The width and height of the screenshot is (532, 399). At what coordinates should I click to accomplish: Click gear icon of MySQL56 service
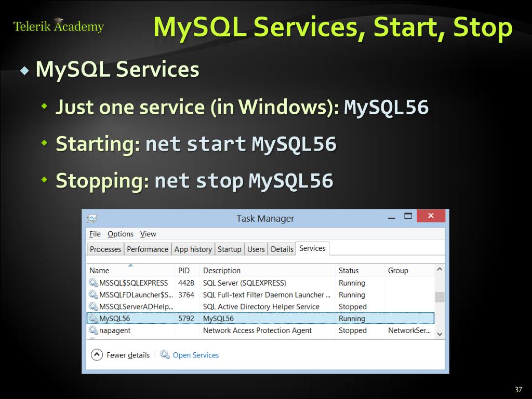(x=94, y=318)
